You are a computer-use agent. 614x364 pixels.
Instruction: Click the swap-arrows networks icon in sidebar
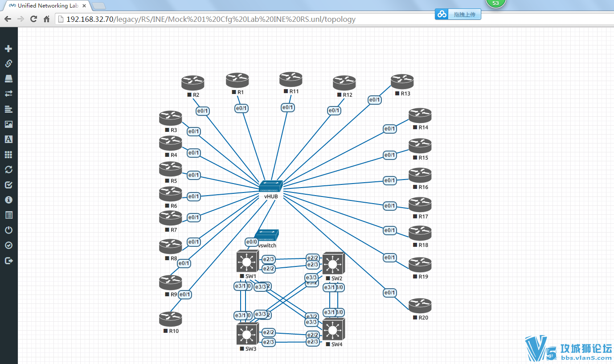[8, 94]
